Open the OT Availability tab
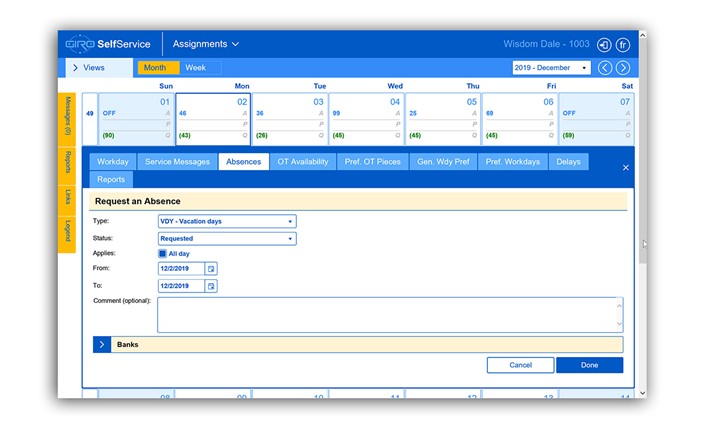This screenshot has height=428, width=705. (303, 161)
